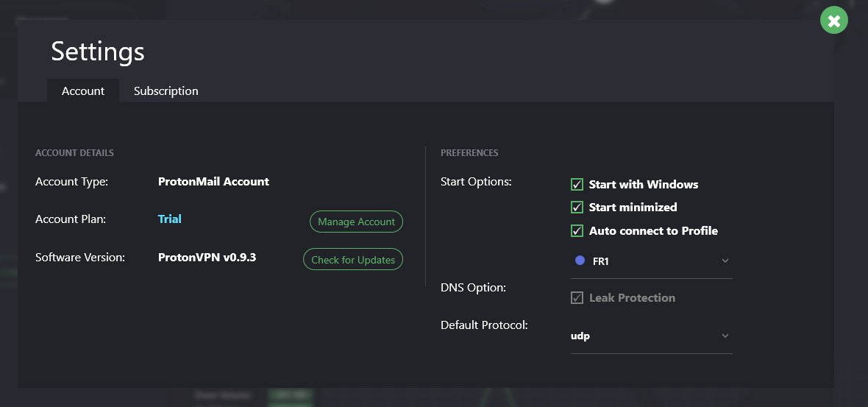Expand the Default Protocol udp dropdown
This screenshot has height=407, width=868.
click(x=652, y=336)
